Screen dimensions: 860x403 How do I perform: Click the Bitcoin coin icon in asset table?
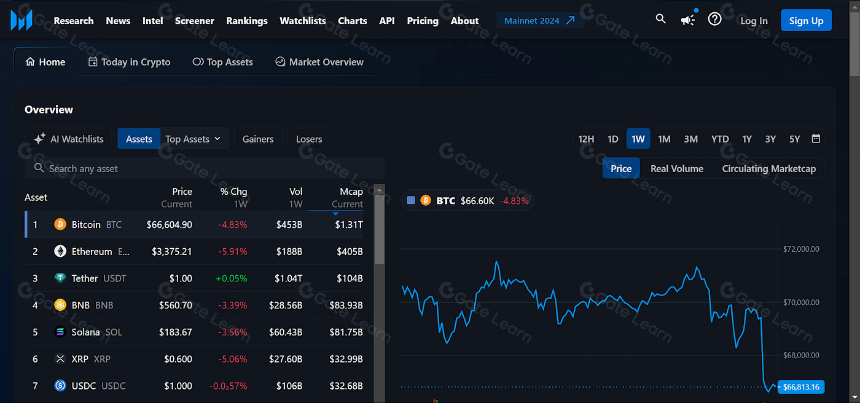[x=60, y=224]
